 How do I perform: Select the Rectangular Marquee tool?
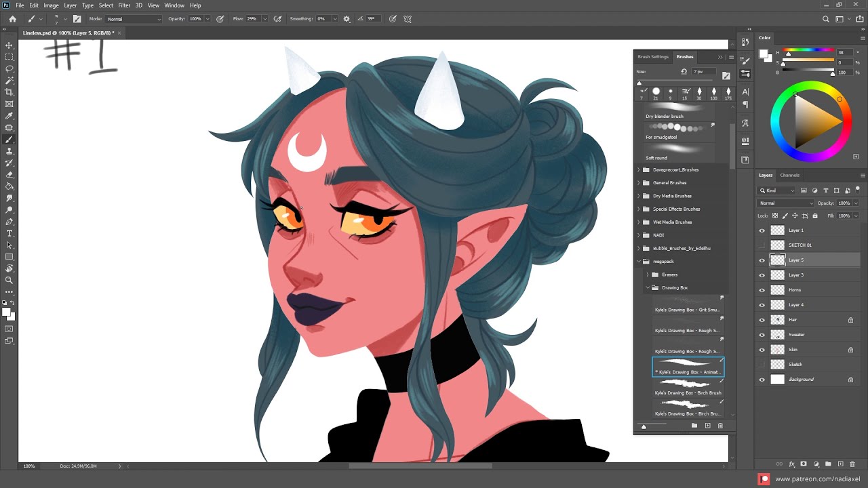9,57
